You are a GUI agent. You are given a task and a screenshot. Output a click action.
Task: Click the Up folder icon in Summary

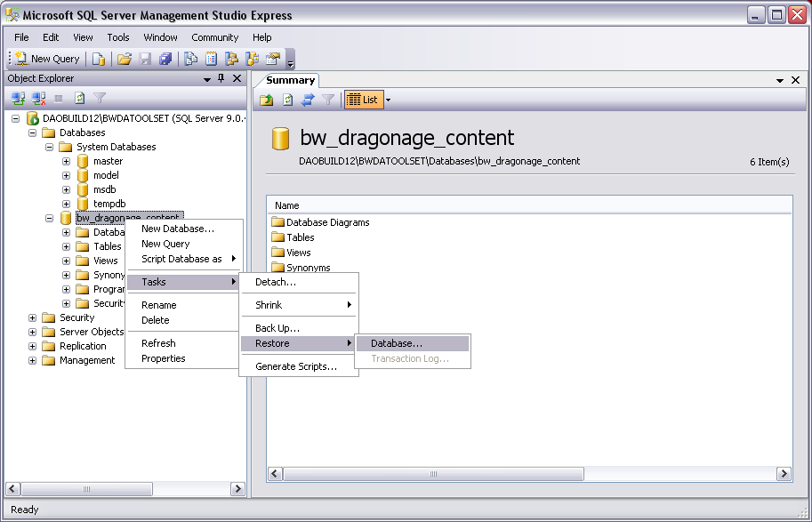(267, 100)
